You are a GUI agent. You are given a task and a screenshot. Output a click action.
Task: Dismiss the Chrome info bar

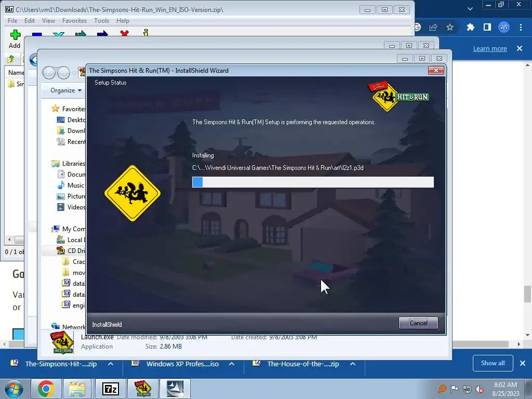[x=520, y=48]
